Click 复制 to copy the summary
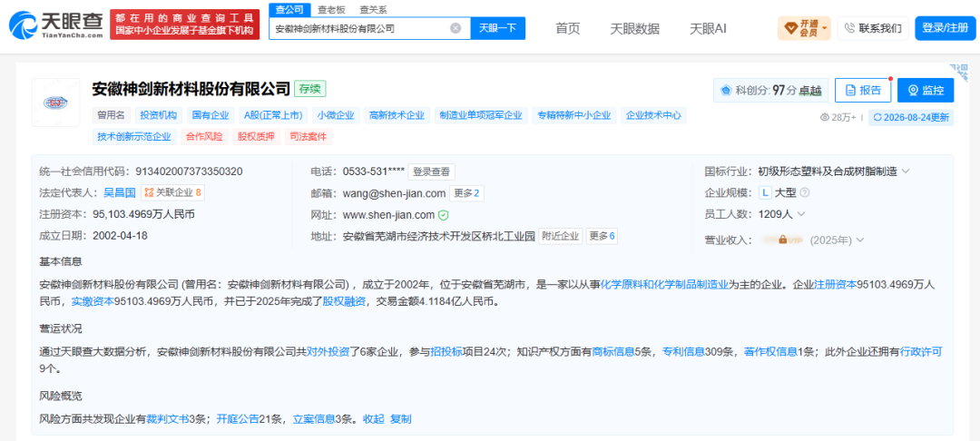Screen dimensions: 980x441 coord(401,419)
